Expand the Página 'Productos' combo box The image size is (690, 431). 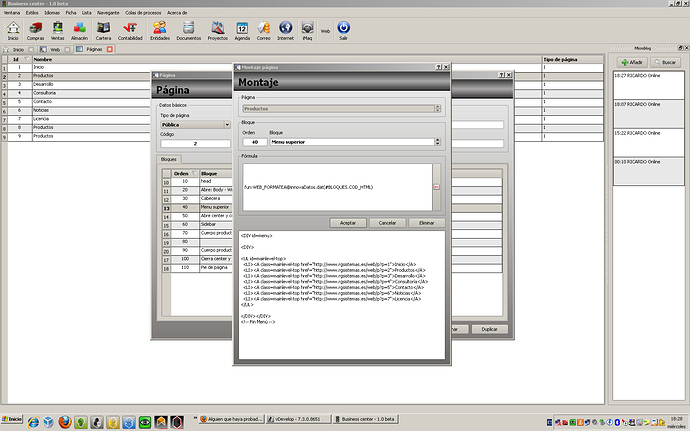(437, 107)
